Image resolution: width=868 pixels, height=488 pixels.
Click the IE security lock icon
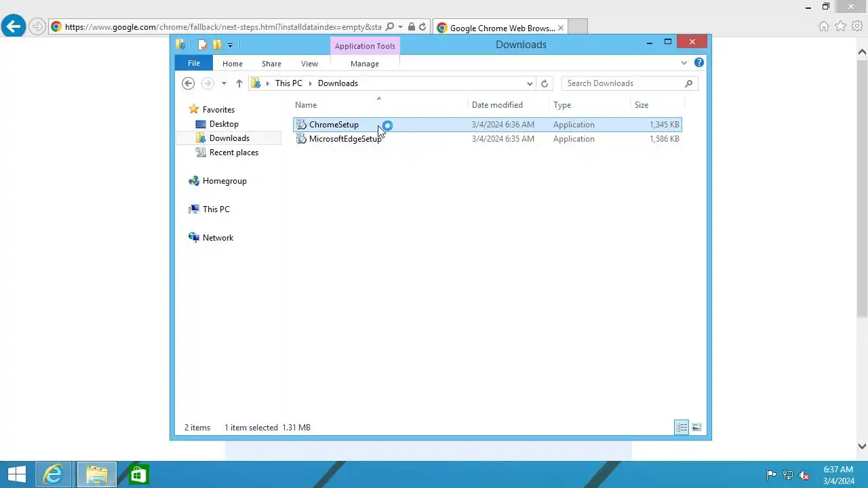coord(412,27)
